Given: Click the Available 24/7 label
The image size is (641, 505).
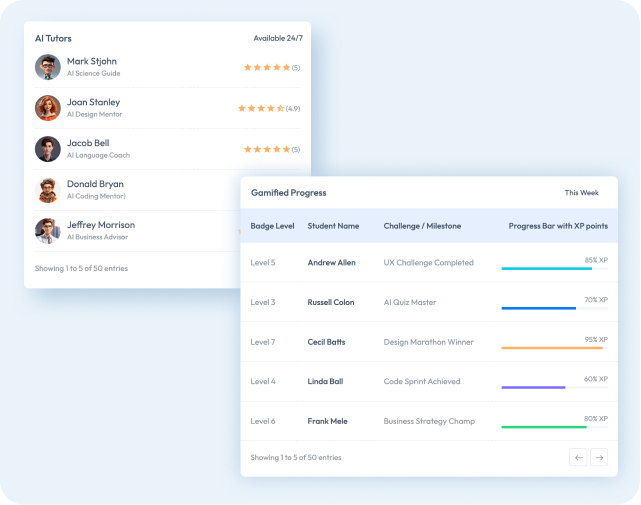Looking at the screenshot, I should (277, 38).
